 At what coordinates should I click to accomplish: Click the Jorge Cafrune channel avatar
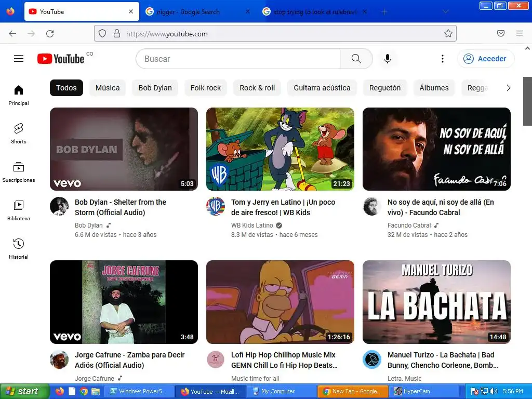coord(59,360)
